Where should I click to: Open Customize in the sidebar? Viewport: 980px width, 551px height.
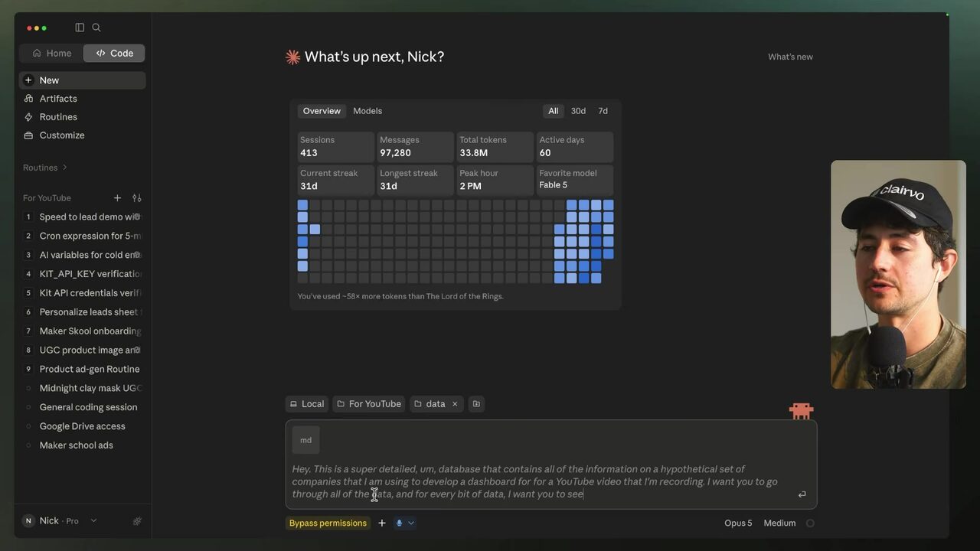(83, 135)
